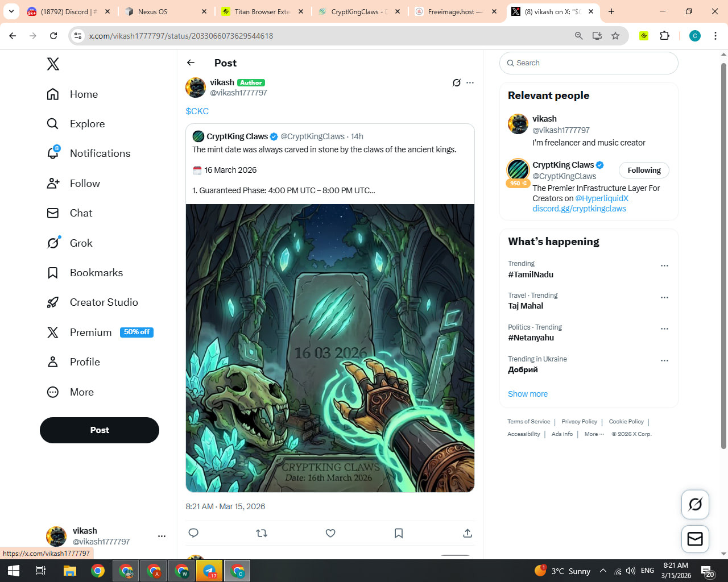The height and width of the screenshot is (582, 728).
Task: Open Notifications in the sidebar
Action: coord(89,153)
